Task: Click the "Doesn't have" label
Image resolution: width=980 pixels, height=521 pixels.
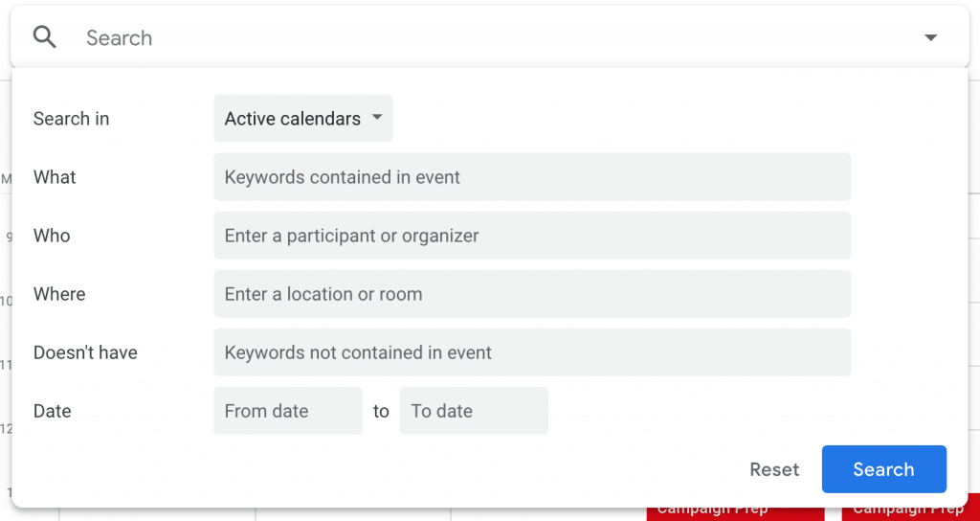Action: [85, 352]
